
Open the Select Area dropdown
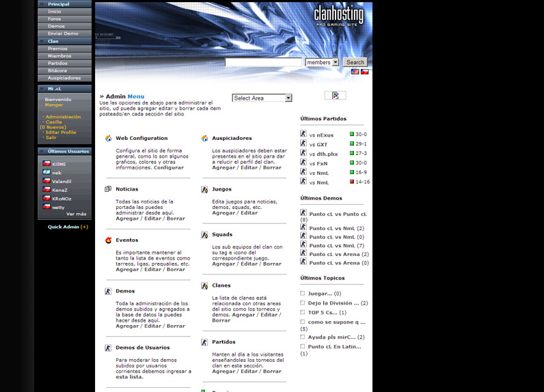click(x=262, y=98)
